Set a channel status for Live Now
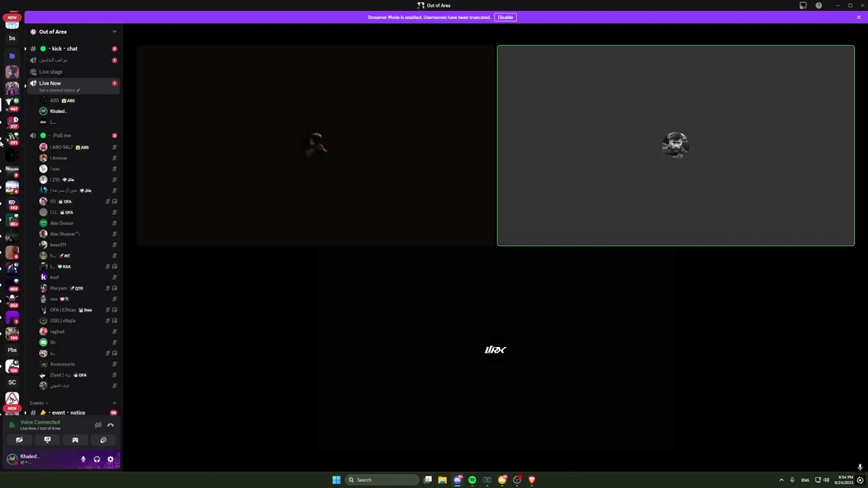The height and width of the screenshot is (488, 868). pyautogui.click(x=60, y=90)
